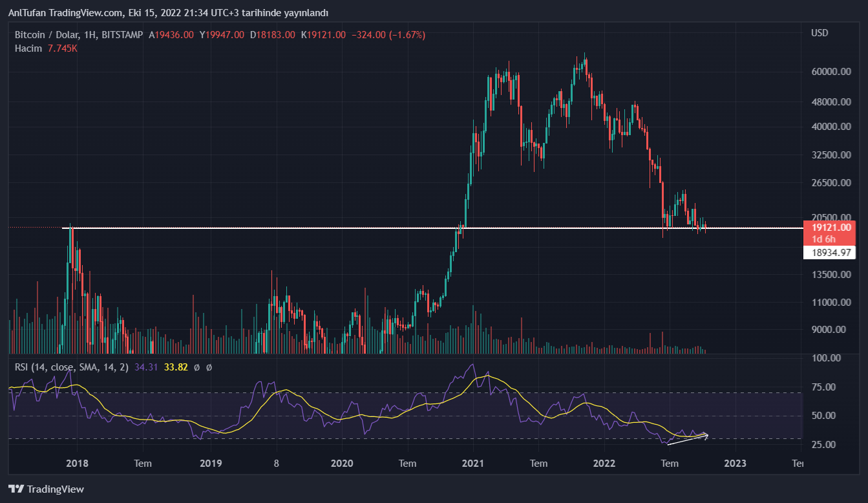Open the RSI (14, close, SMA) indicator legend

72,367
